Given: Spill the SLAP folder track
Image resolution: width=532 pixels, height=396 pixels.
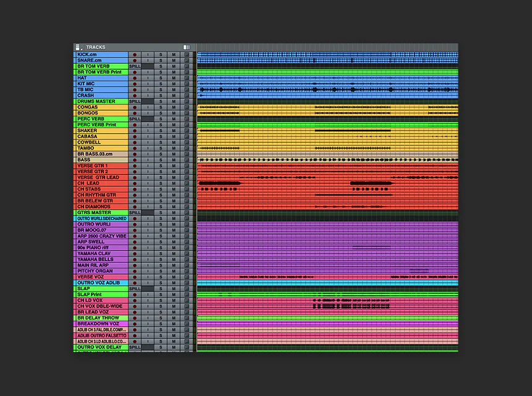Looking at the screenshot, I should (x=135, y=289).
